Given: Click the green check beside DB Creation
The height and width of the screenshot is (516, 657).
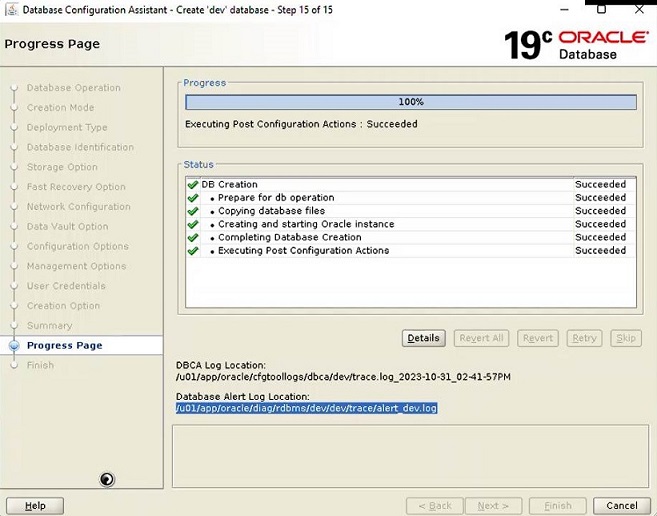Looking at the screenshot, I should [x=193, y=184].
